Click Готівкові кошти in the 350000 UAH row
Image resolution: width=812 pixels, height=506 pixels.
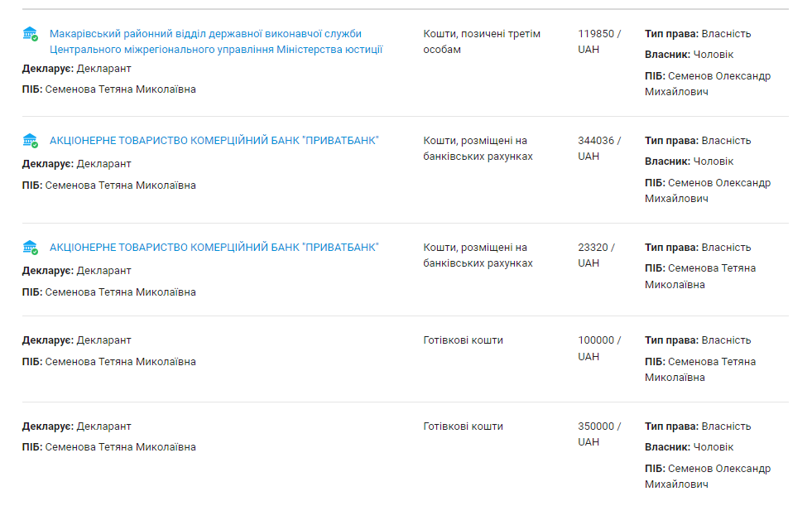[x=463, y=426]
